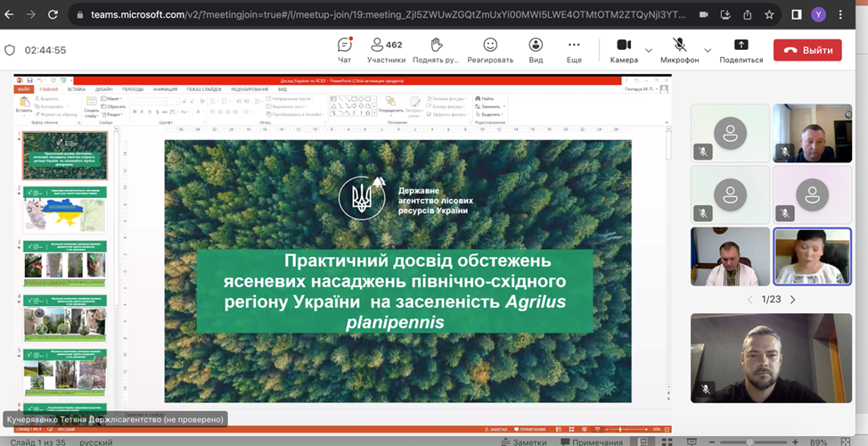Select the man in embroidered shirt video tile

pyautogui.click(x=730, y=257)
